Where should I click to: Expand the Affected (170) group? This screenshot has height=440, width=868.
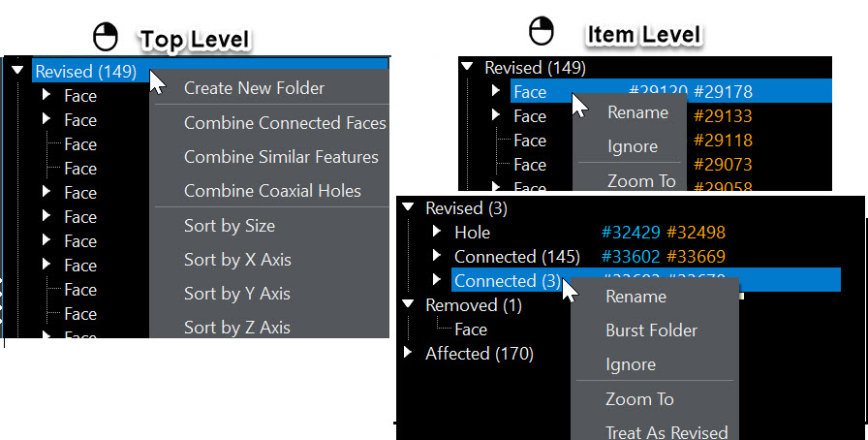(408, 354)
